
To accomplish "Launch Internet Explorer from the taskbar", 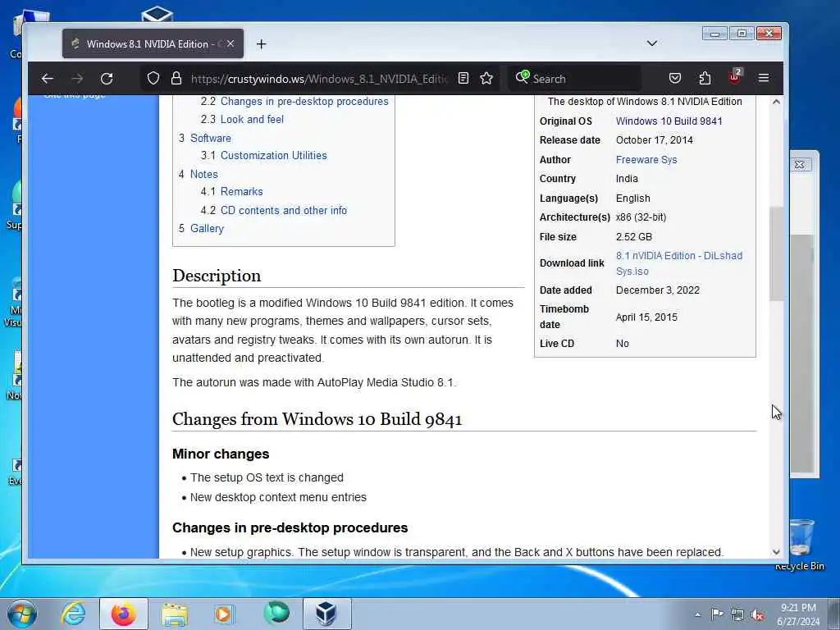I will tap(73, 614).
